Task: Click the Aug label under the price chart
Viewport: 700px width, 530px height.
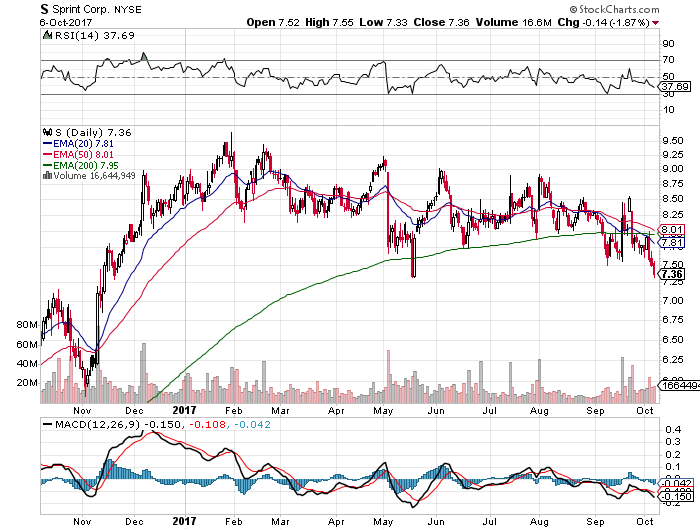Action: coord(539,410)
